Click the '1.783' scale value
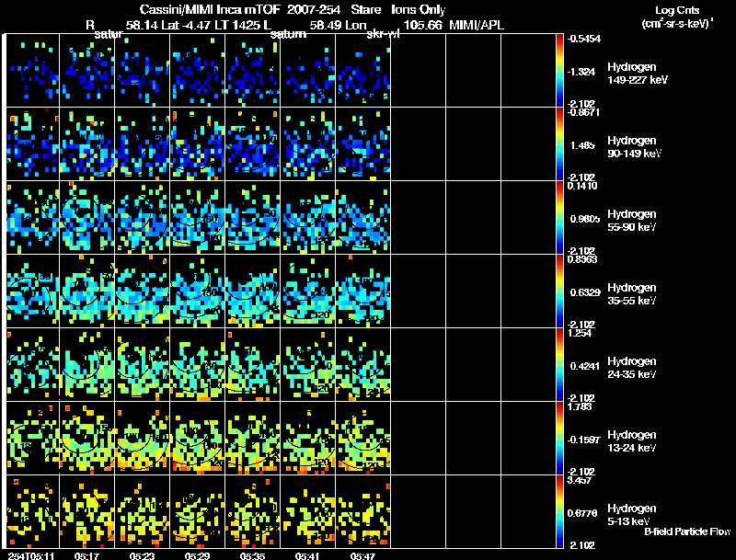Viewport: 736px width, 560px height. tap(580, 406)
